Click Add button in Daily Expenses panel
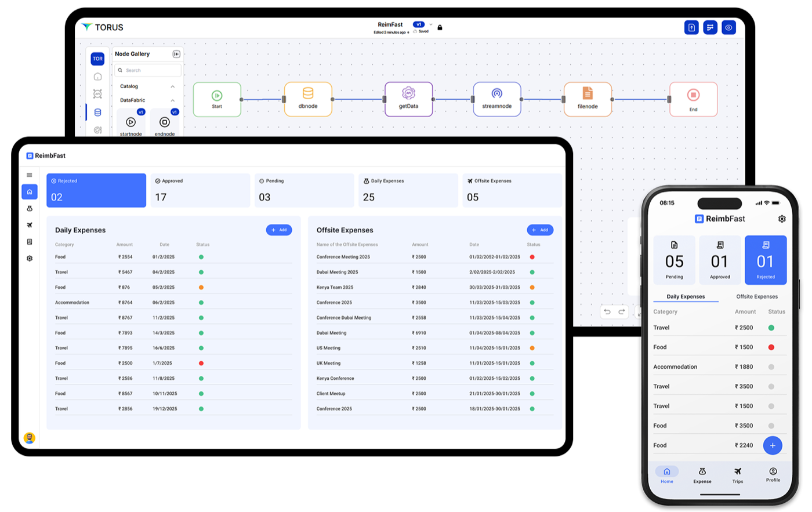Screen dimensions: 812x512 (x=279, y=230)
